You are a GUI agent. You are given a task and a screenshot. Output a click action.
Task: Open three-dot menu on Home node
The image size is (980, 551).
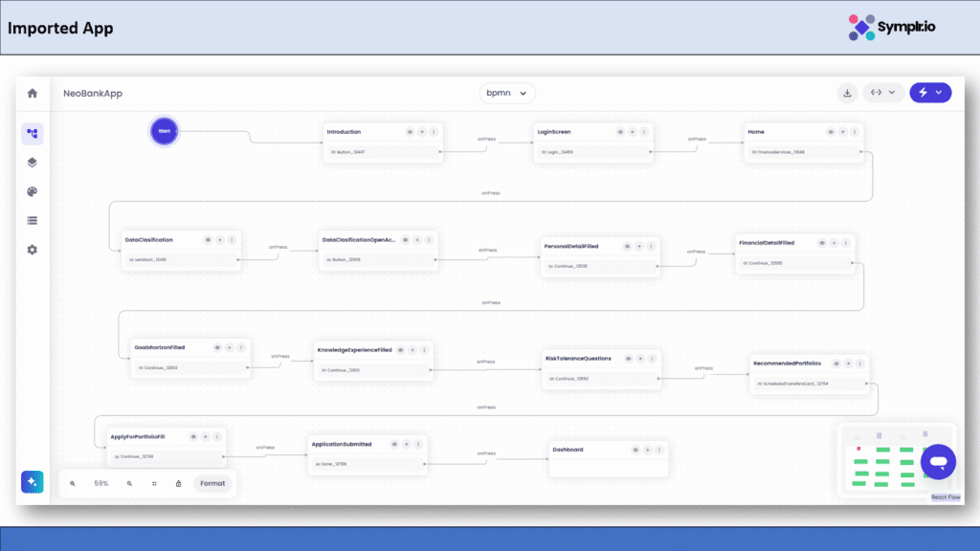coord(855,132)
